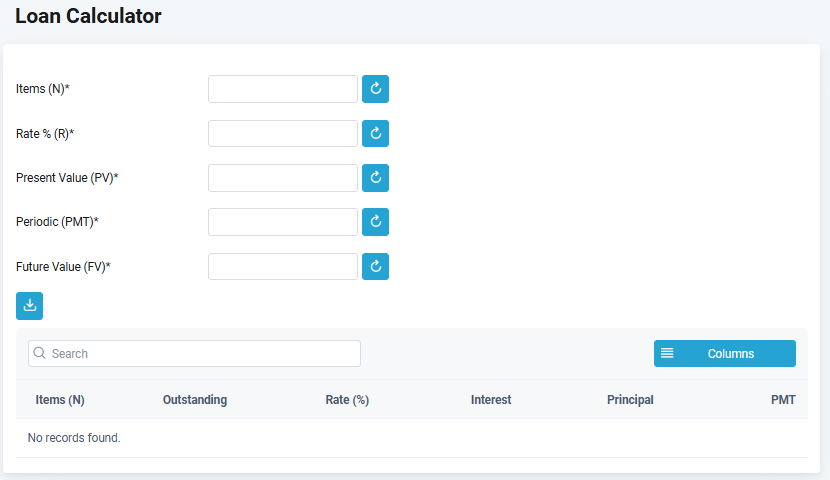This screenshot has height=480, width=830.
Task: Click the PMT column header
Action: [783, 400]
